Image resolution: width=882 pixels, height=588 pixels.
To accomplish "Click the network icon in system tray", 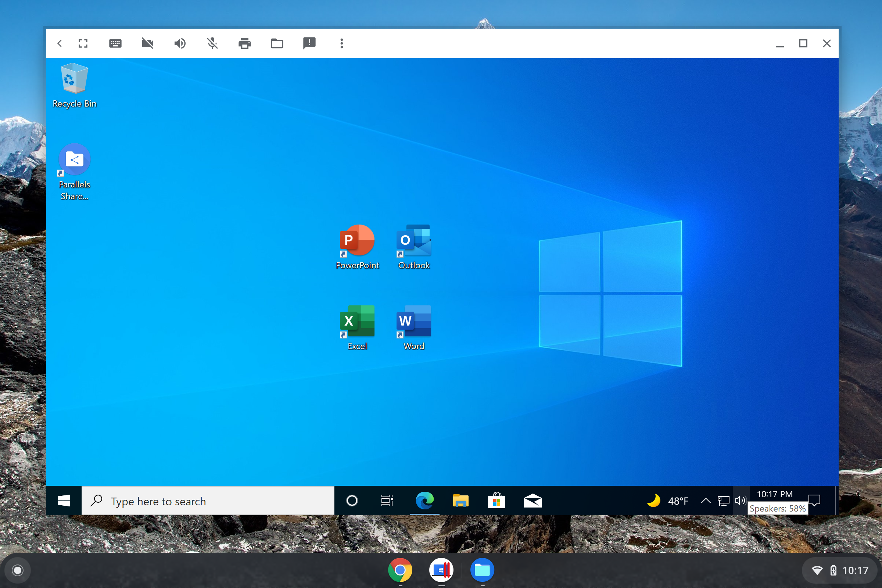I will 723,501.
